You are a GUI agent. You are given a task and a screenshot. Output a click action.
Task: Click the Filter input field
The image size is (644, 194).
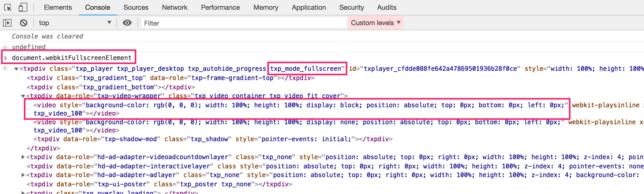tap(244, 23)
